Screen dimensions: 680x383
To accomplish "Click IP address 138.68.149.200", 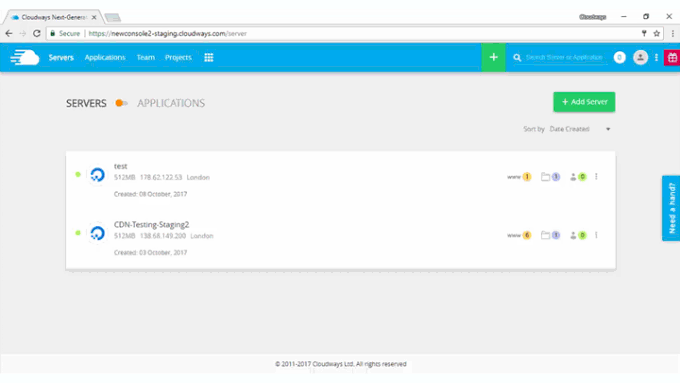I will click(163, 236).
